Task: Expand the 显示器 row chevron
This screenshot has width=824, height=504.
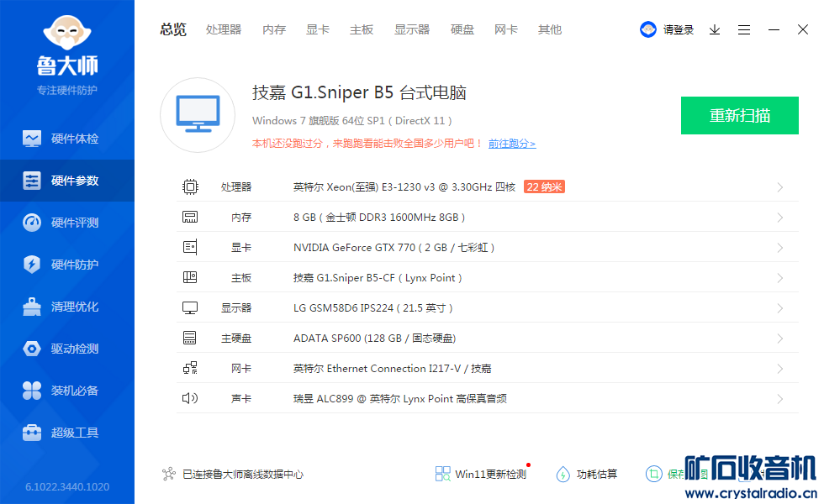Action: [780, 308]
